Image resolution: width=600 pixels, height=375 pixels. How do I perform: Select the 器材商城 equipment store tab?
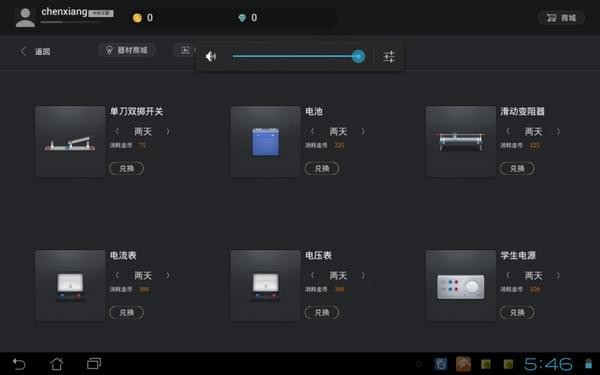127,50
